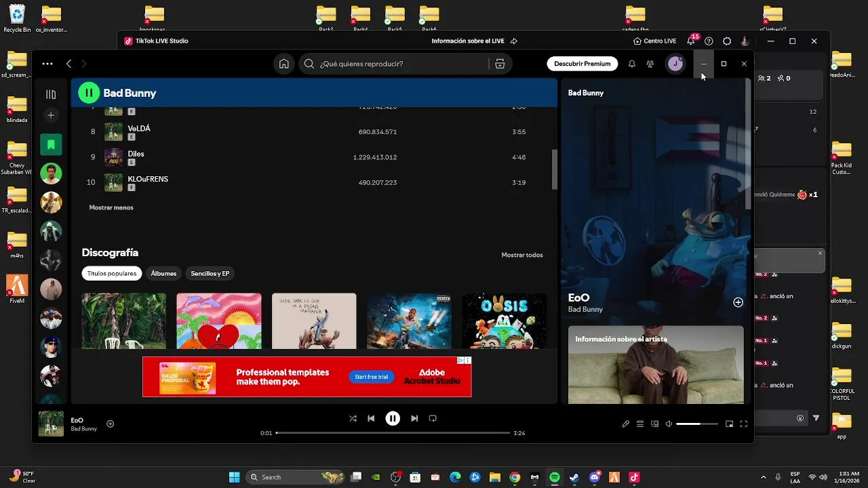Open the Recycle Bin desktop icon
868x488 pixels.
pos(17,19)
